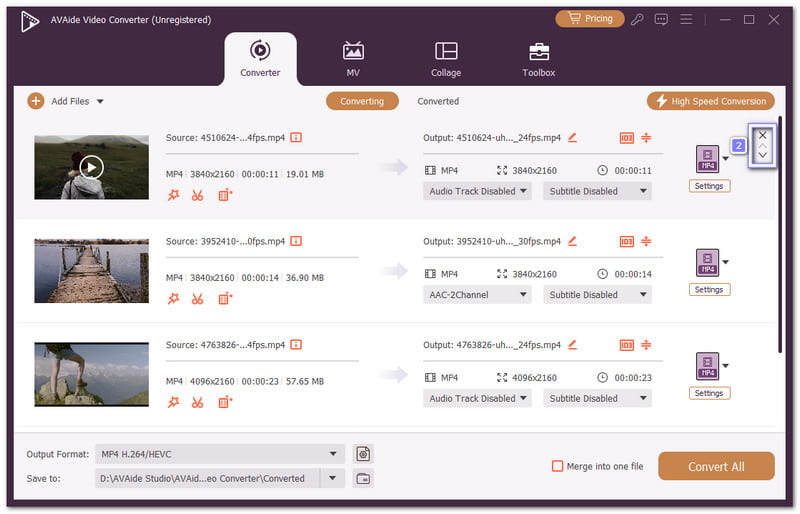Open browse folder icon beside Save to path
The height and width of the screenshot is (514, 800).
(x=363, y=478)
